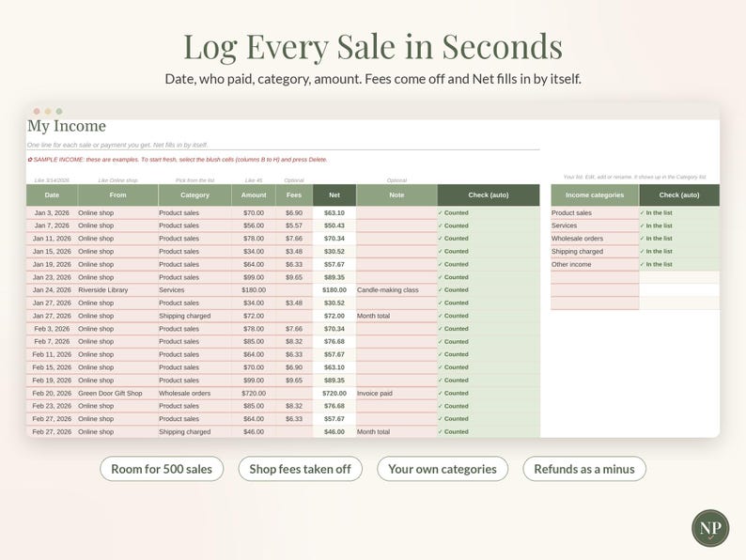
Task: Click the green window dot
Action: (59, 111)
